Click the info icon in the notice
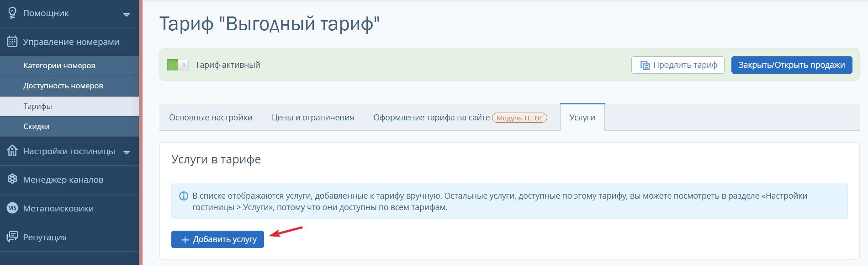 coord(184,196)
